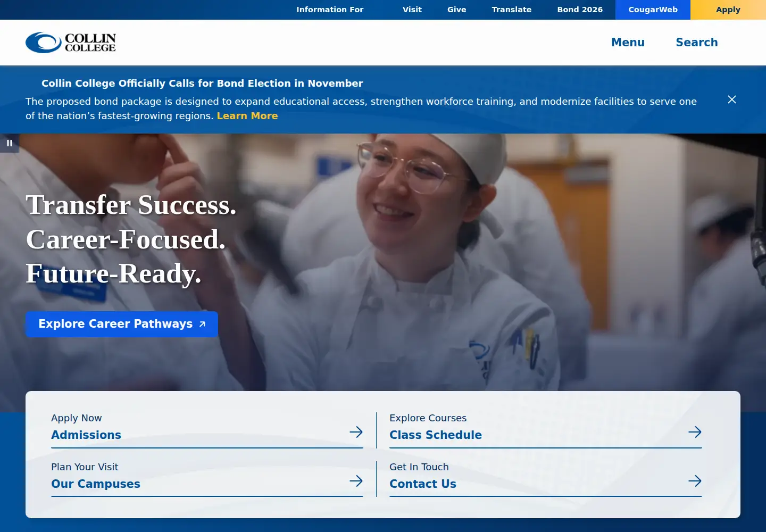Click the arrow icon beside Contact Us
The width and height of the screenshot is (766, 532).
pyautogui.click(x=695, y=481)
